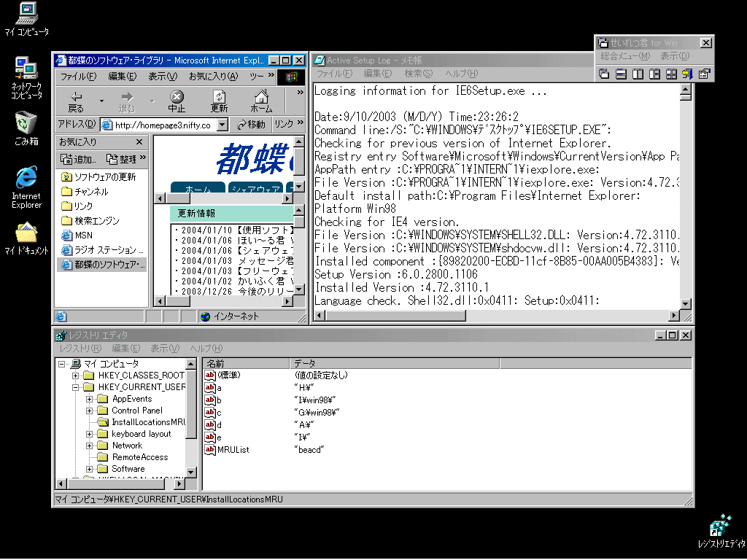Click the properties sheet icon in せいれつ君 toolbar
This screenshot has height=560, width=747.
(704, 74)
